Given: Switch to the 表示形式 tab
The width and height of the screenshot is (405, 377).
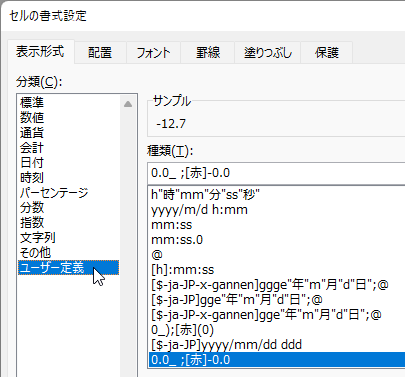Looking at the screenshot, I should (x=41, y=52).
